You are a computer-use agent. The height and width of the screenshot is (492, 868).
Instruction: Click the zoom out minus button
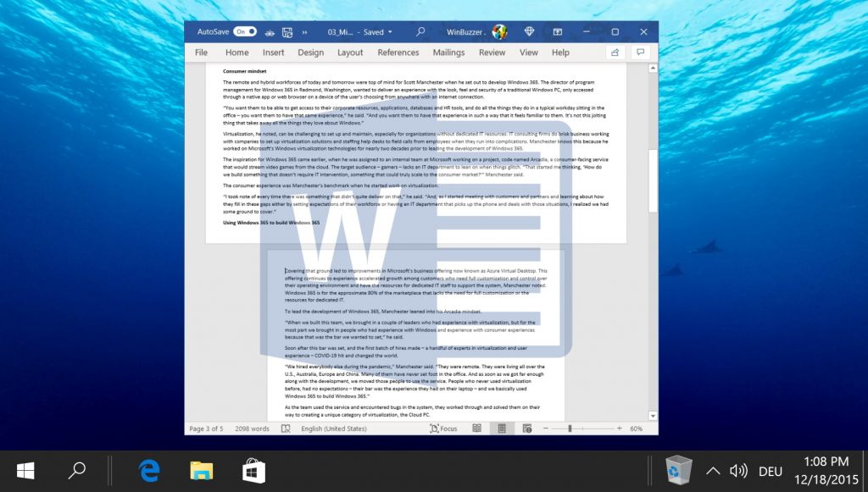[546, 428]
